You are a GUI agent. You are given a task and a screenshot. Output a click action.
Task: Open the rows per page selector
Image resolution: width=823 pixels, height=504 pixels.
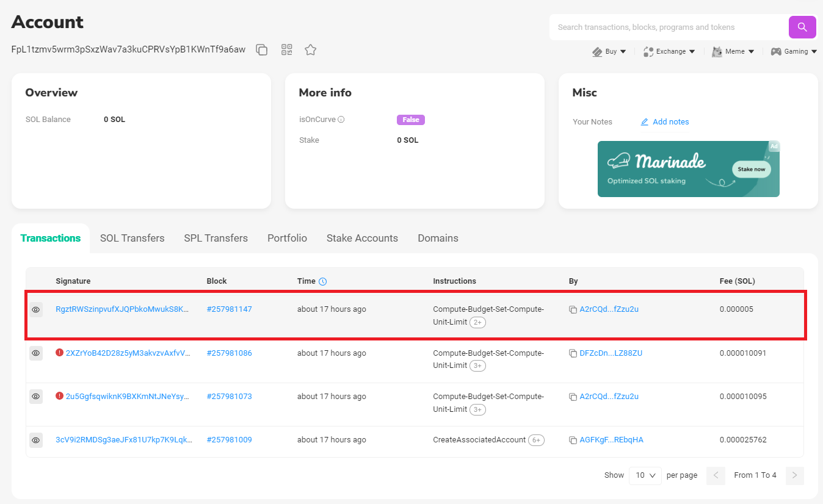[645, 475]
